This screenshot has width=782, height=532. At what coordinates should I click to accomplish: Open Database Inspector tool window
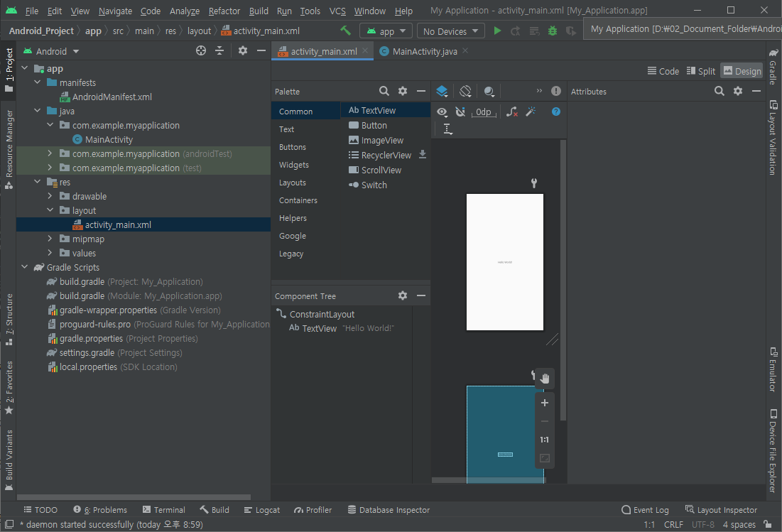389,509
